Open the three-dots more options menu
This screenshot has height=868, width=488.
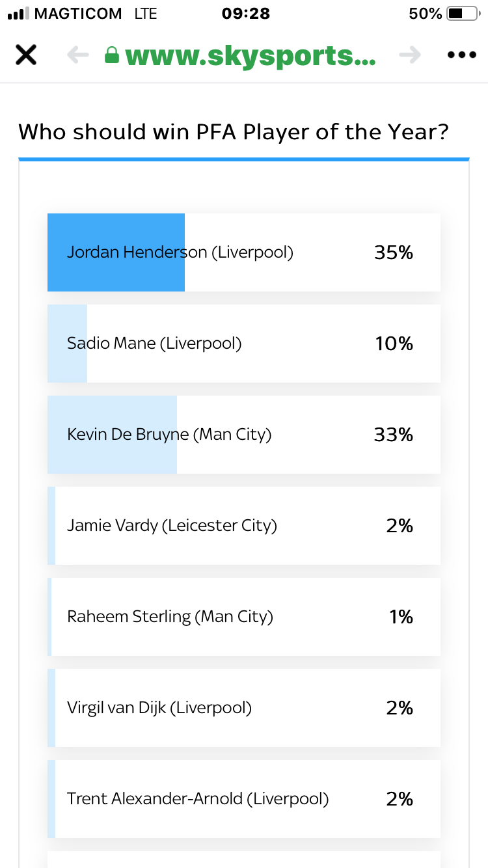tap(462, 55)
